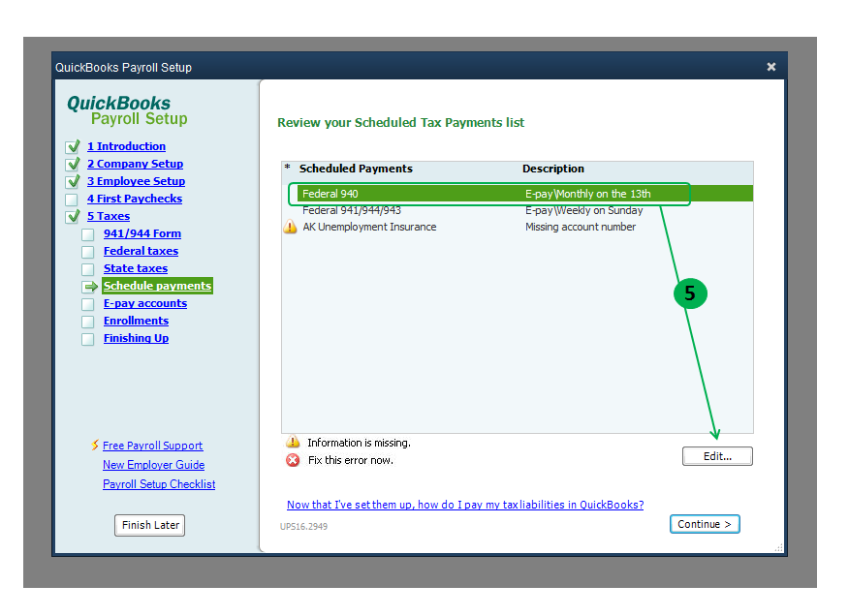Open the Finishing Up substep

coord(136,338)
